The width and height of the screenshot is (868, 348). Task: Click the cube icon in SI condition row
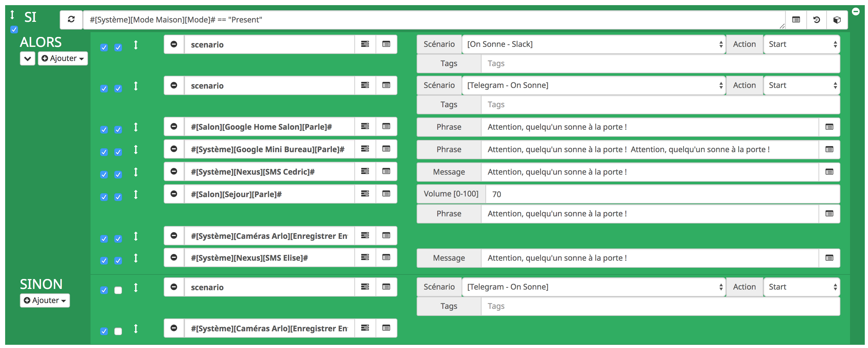(x=837, y=20)
